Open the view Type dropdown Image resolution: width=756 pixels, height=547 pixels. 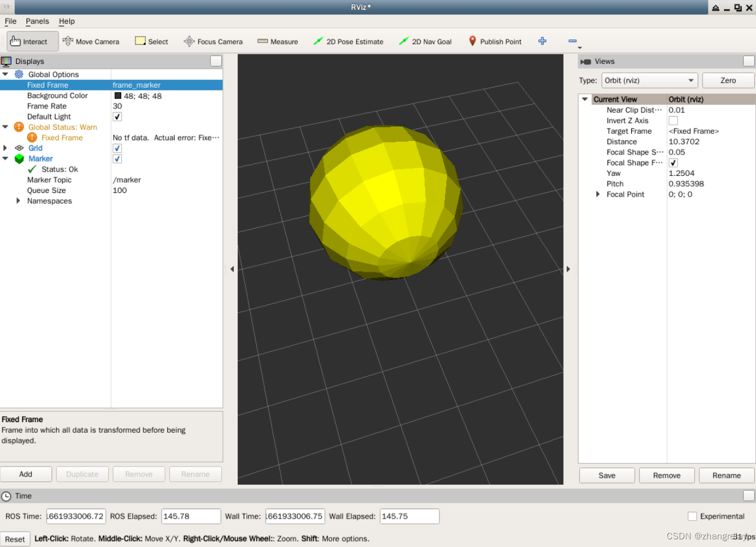[650, 81]
